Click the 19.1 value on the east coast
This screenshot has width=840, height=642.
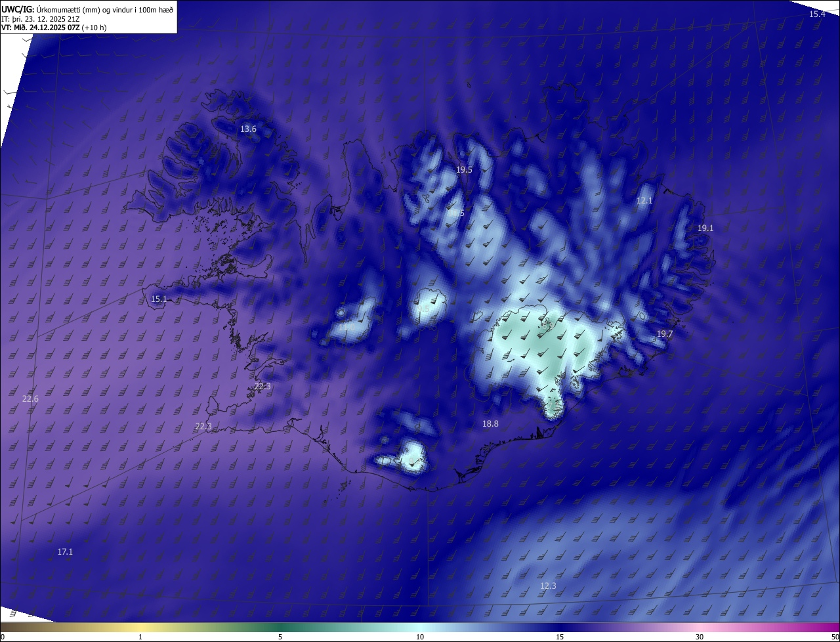pyautogui.click(x=705, y=228)
